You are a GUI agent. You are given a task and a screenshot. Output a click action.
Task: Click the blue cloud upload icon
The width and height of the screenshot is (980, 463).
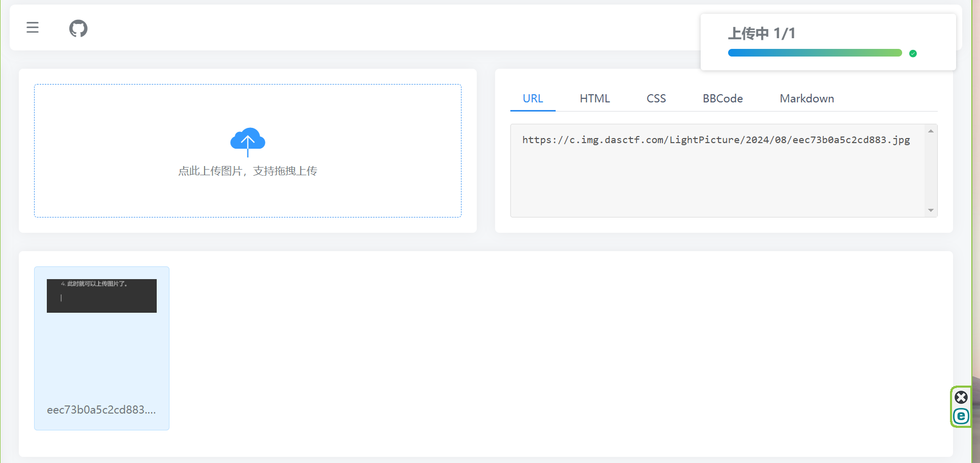[248, 141]
